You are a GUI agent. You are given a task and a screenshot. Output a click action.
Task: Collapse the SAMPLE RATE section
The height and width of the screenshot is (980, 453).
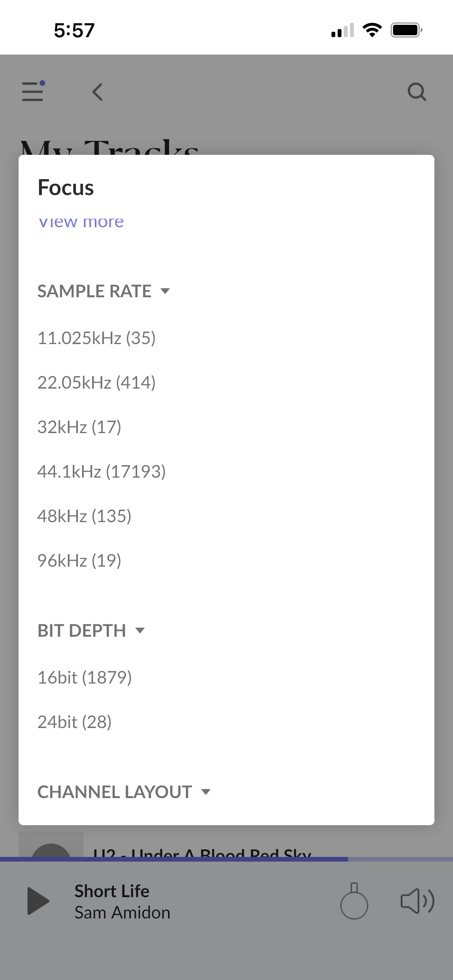pyautogui.click(x=103, y=291)
